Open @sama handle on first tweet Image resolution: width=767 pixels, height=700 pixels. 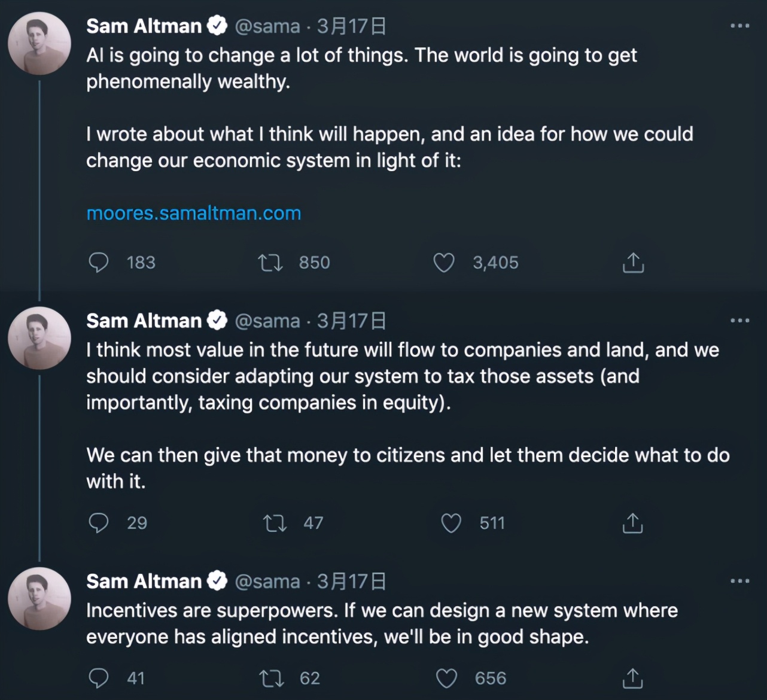(x=267, y=26)
